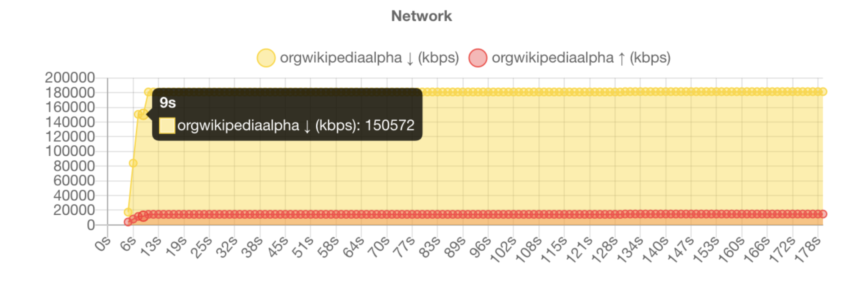The height and width of the screenshot is (288, 868).
Task: Hide the orgwikipediaalpha ↑ (kbps) dataset label
Action: pos(581,58)
